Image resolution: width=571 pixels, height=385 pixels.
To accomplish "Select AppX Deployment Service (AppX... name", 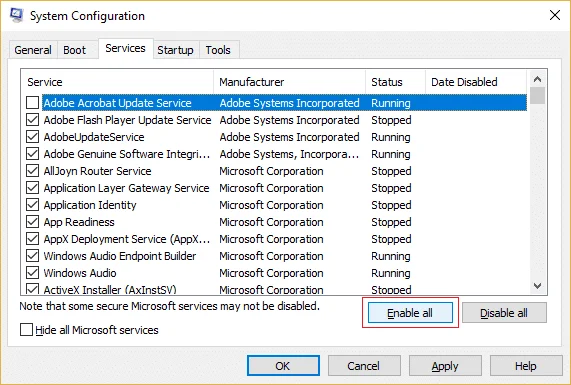I will click(127, 239).
